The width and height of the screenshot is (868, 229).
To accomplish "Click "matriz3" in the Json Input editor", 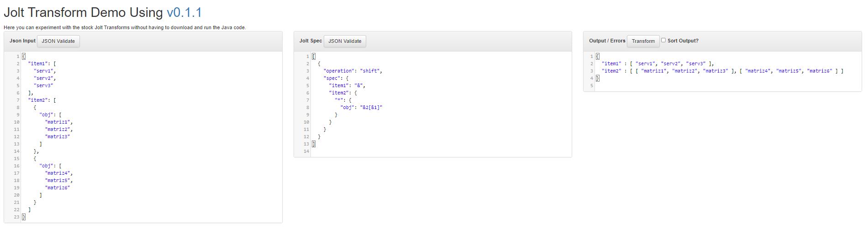I will coord(58,136).
